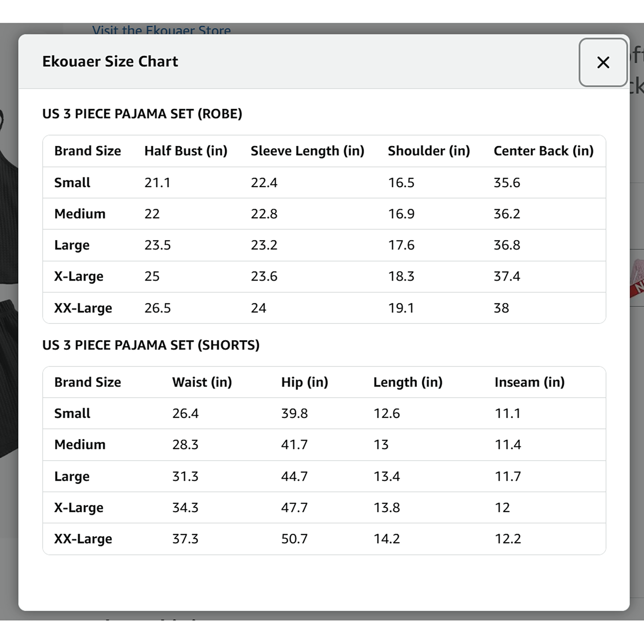Select the Medium row label in robe table

click(80, 214)
